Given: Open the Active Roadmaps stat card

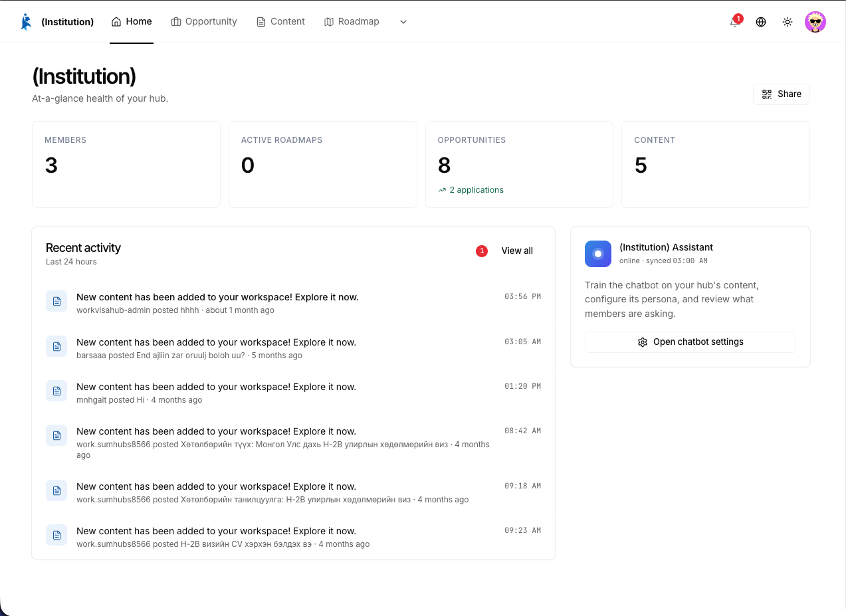Looking at the screenshot, I should click(x=323, y=164).
